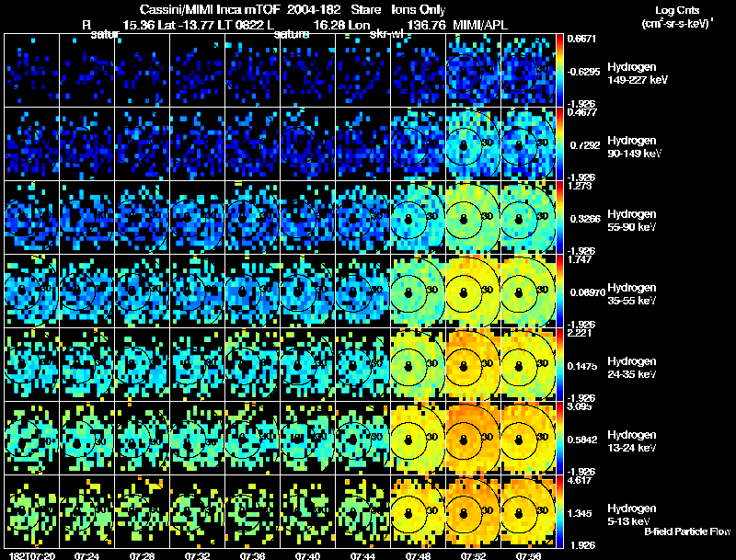The height and width of the screenshot is (560, 736).
Task: Click the Log Cnts scale heading
Action: (x=677, y=10)
